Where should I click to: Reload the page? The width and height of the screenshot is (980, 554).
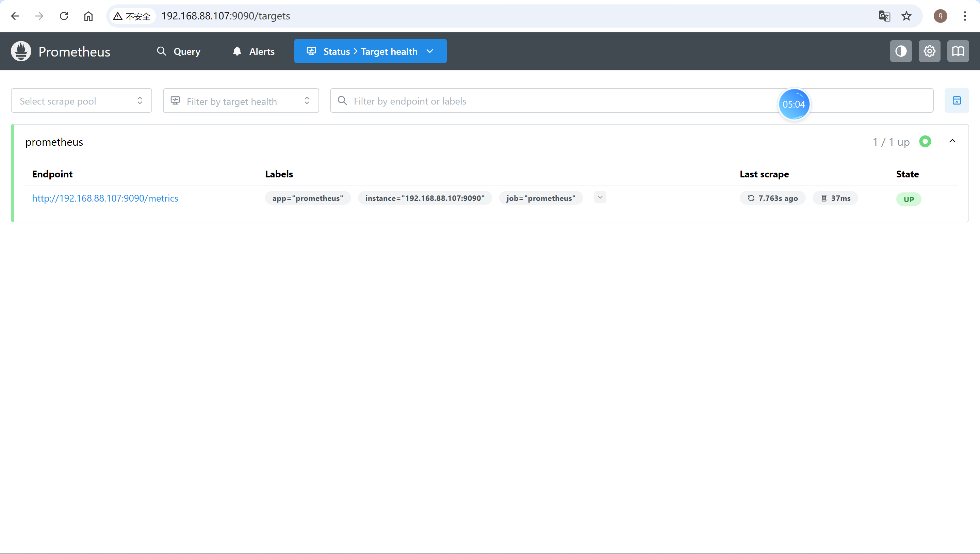tap(64, 16)
